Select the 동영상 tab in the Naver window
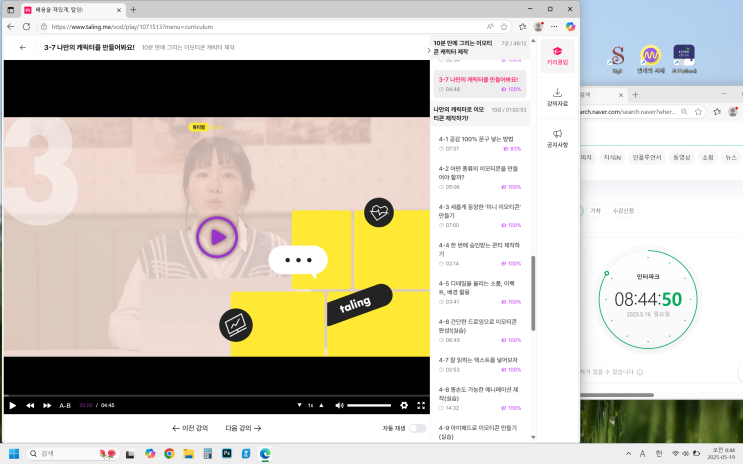Image resolution: width=743 pixels, height=464 pixels. [682, 157]
